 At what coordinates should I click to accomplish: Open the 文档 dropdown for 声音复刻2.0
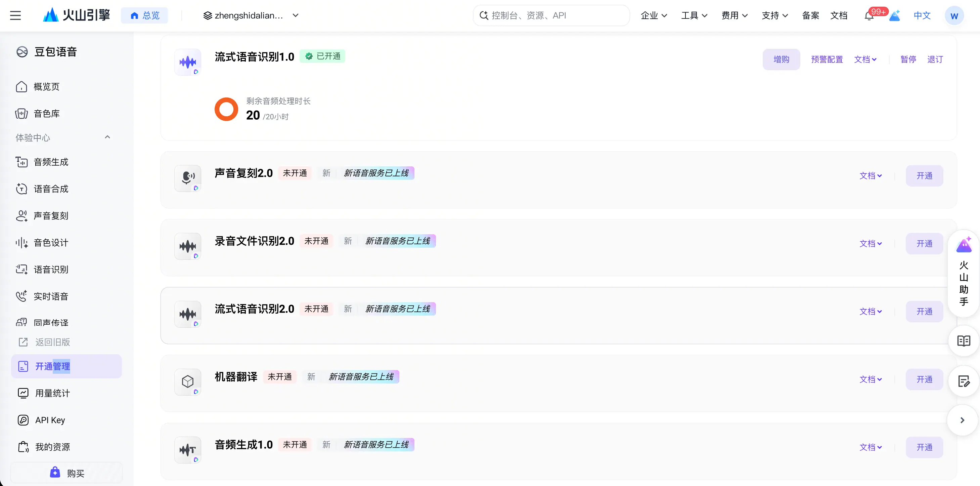pos(871,176)
